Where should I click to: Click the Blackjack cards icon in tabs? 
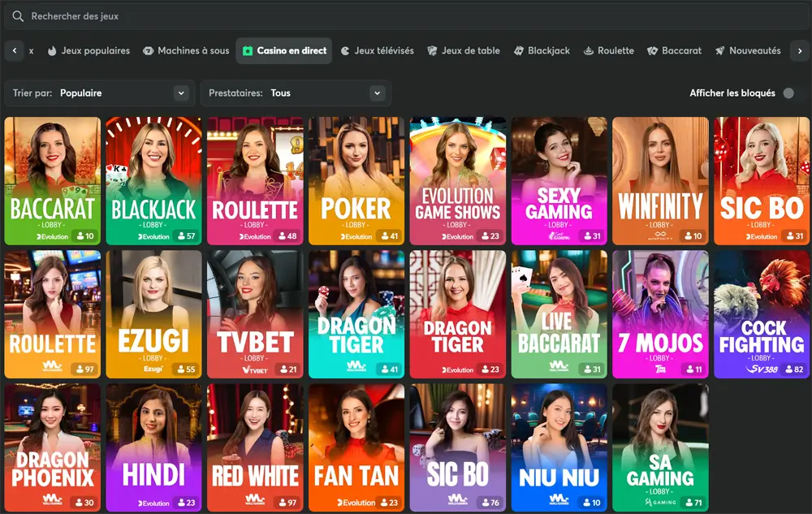(x=519, y=50)
